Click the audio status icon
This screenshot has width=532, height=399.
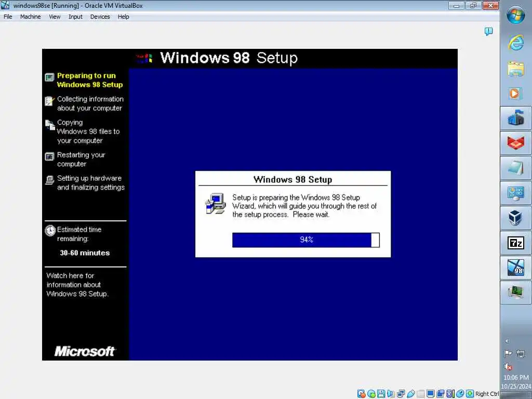[x=391, y=394]
